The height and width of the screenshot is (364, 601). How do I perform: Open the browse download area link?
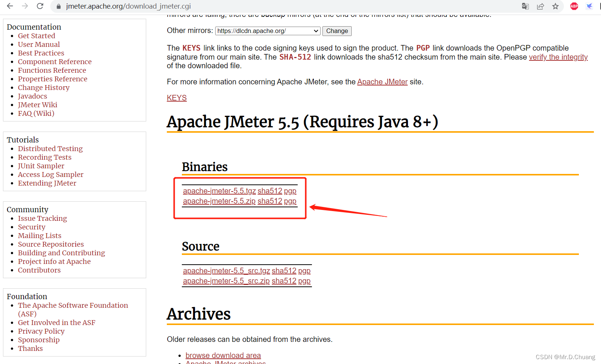223,355
